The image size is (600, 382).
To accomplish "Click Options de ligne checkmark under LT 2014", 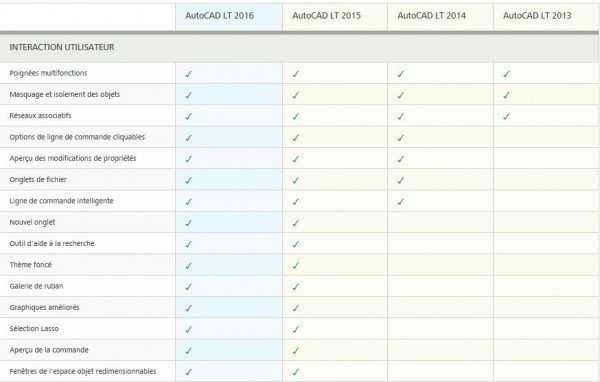I will 400,138.
